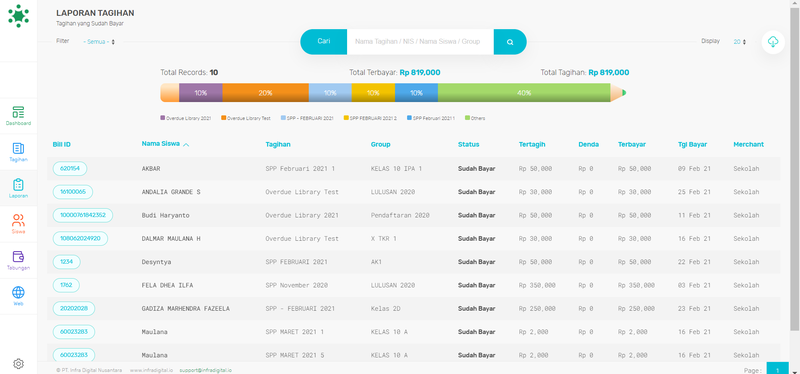800x374 pixels.
Task: Open the Web globe icon
Action: (18, 296)
